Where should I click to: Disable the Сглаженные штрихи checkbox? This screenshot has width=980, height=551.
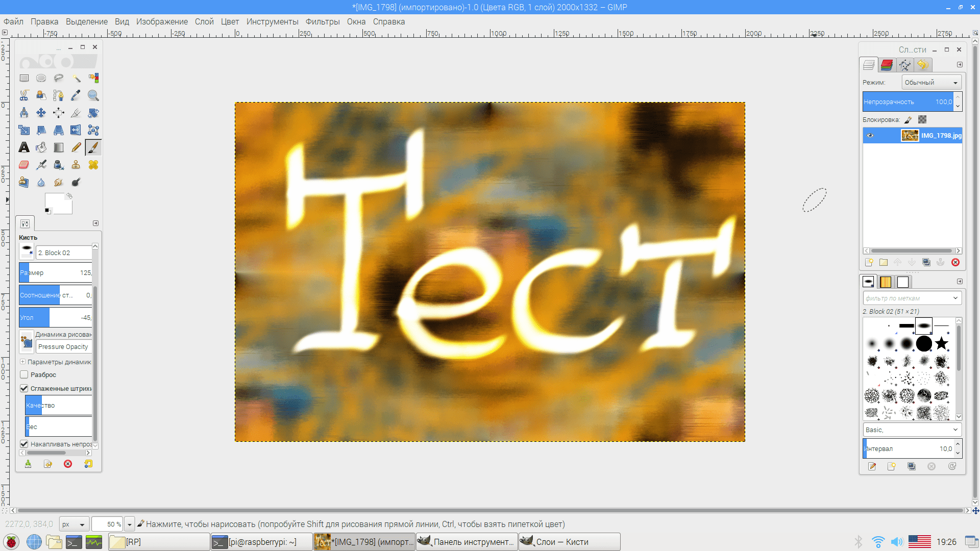[x=24, y=388]
